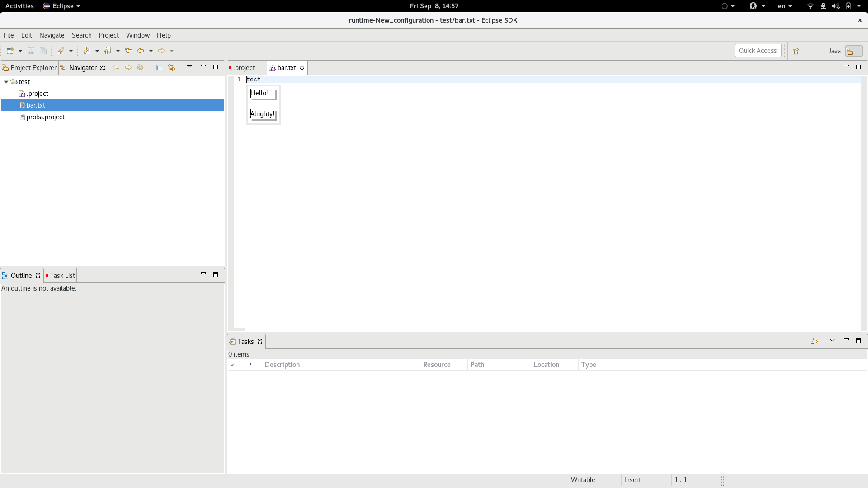The width and height of the screenshot is (868, 488).
Task: Select bar.txt in the Navigator tree
Action: pos(113,105)
